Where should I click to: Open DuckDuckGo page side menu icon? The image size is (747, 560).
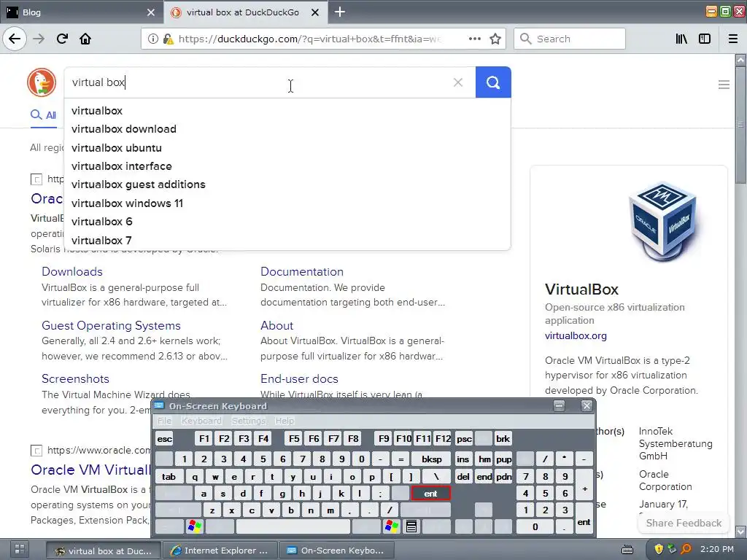coord(724,85)
